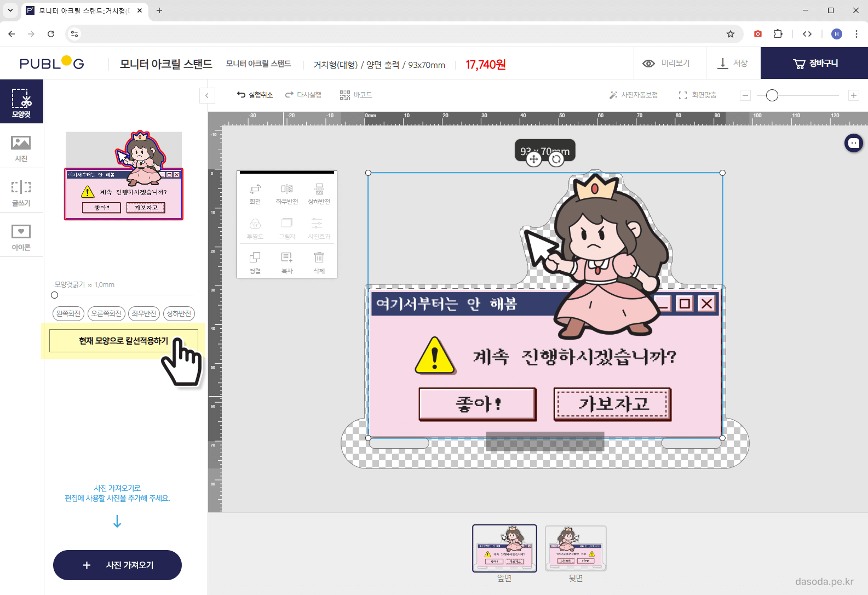Delete the object with 삭제 icon
Screen dimensions: 868x595
319,258
